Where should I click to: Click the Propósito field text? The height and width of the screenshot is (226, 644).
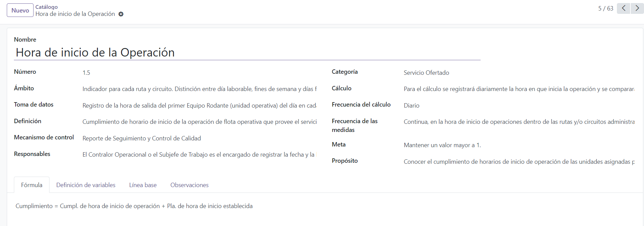(x=519, y=162)
